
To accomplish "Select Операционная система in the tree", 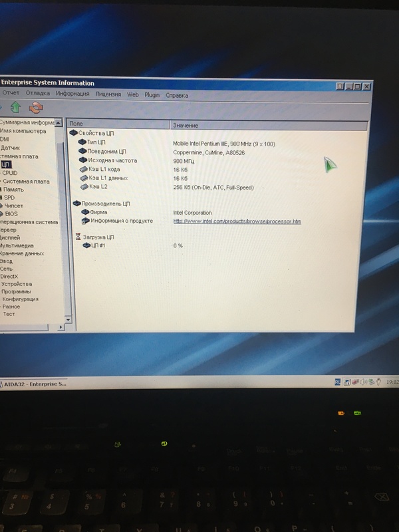I will pyautogui.click(x=29, y=222).
